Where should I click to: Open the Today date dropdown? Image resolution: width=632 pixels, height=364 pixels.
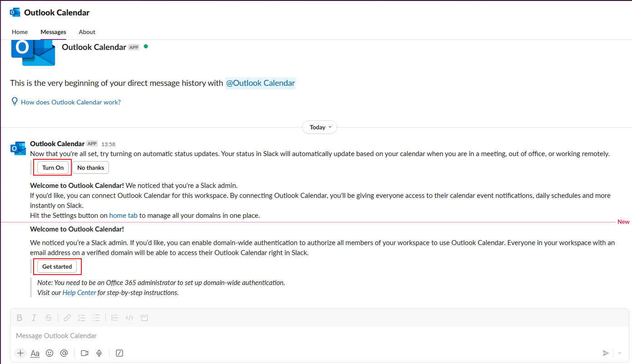pyautogui.click(x=320, y=127)
